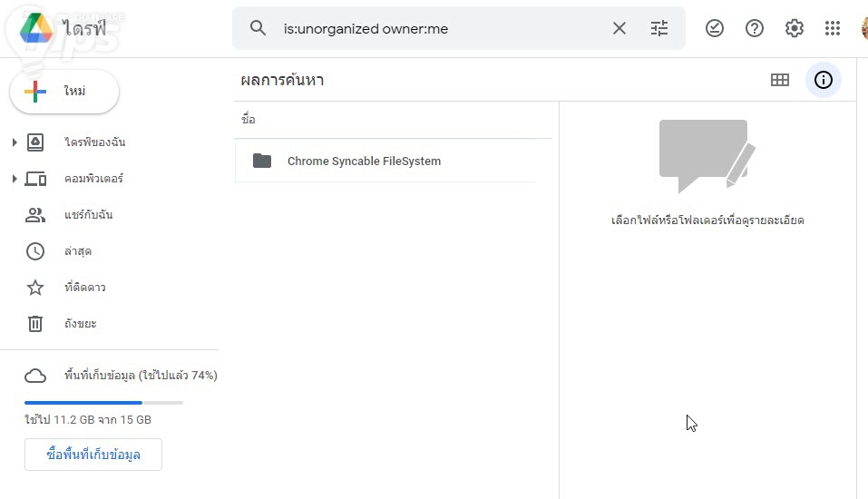
Task: Open the Google apps grid
Action: pyautogui.click(x=833, y=28)
